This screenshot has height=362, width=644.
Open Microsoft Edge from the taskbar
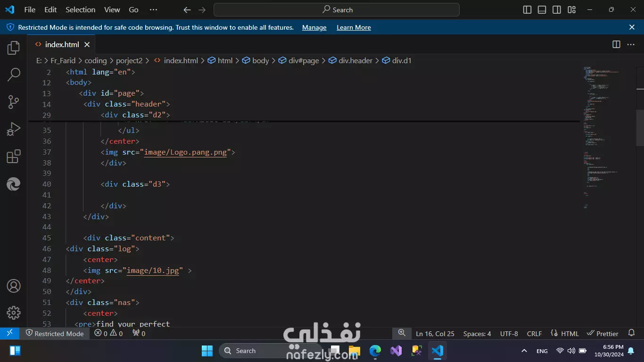(375, 351)
